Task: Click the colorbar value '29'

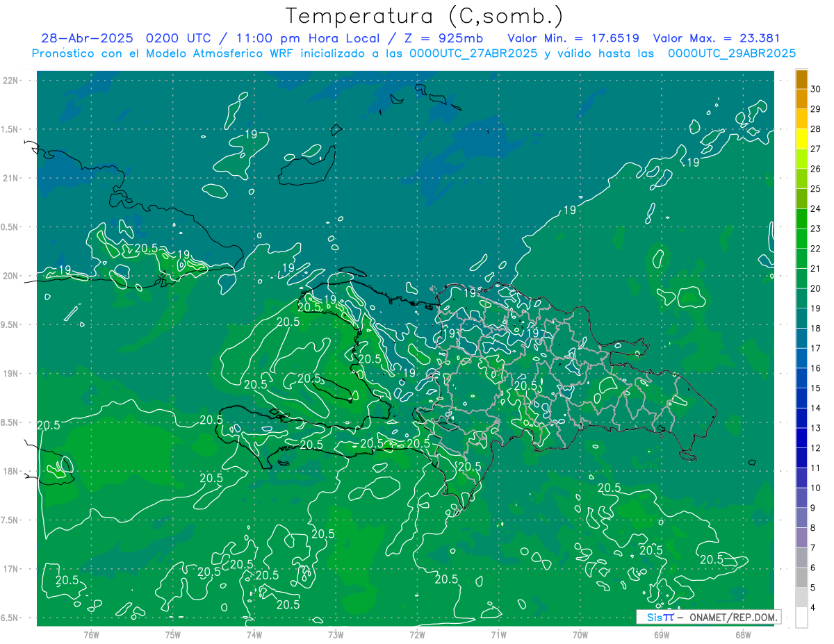Action: coord(816,109)
